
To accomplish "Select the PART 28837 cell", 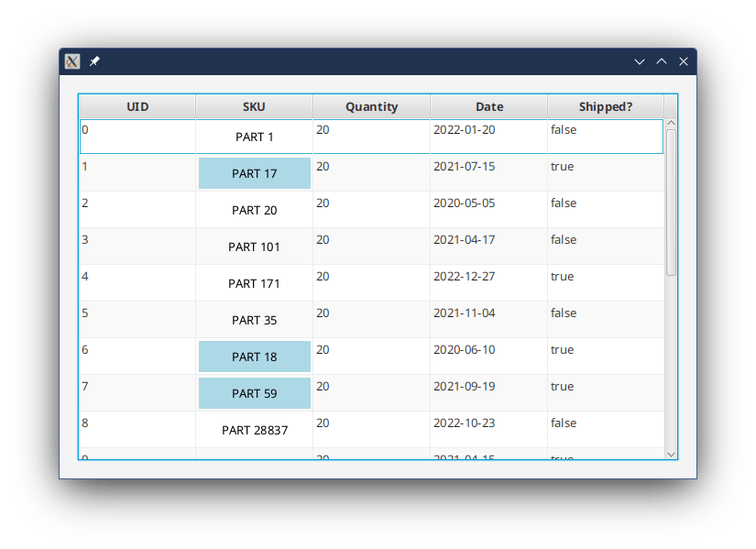I will 254,429.
